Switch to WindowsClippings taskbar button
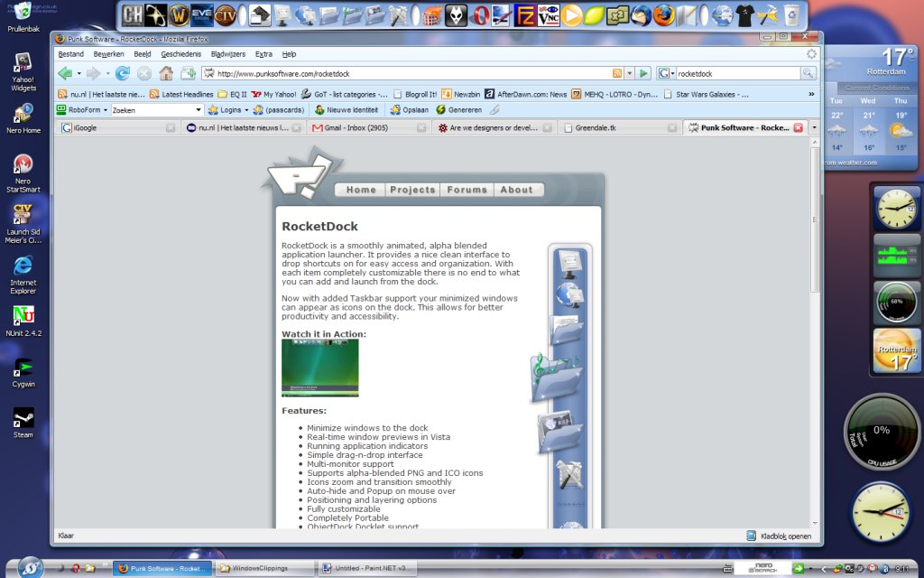The width and height of the screenshot is (924, 578). click(264, 569)
